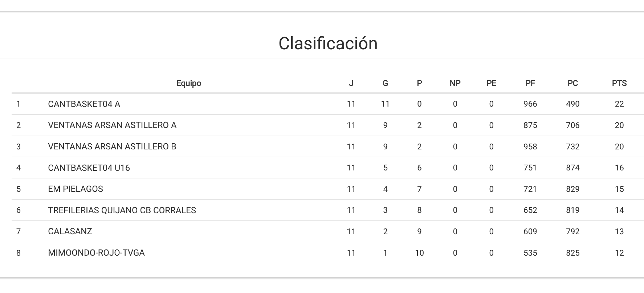This screenshot has height=293, width=644.
Task: Click MIMOONDO-ROJO-TVGA's 535 PF value
Action: click(530, 253)
